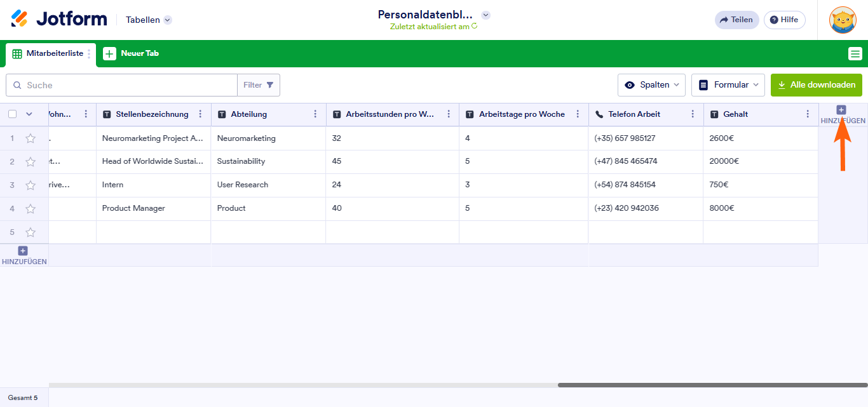This screenshot has height=407, width=868.
Task: Expand the table title chevron
Action: [x=485, y=15]
